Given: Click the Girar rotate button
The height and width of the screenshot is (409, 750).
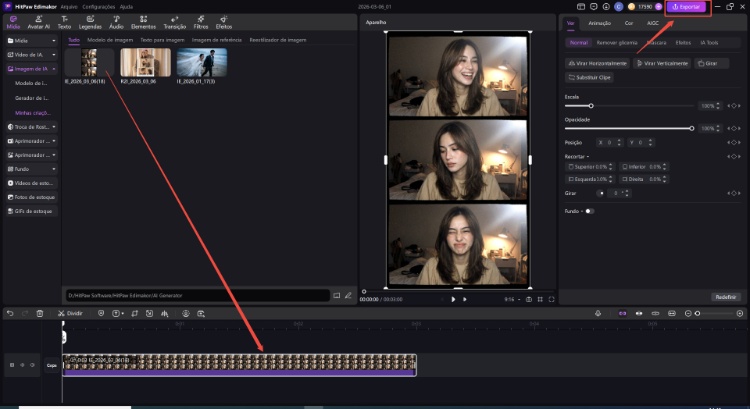Looking at the screenshot, I should (x=712, y=63).
